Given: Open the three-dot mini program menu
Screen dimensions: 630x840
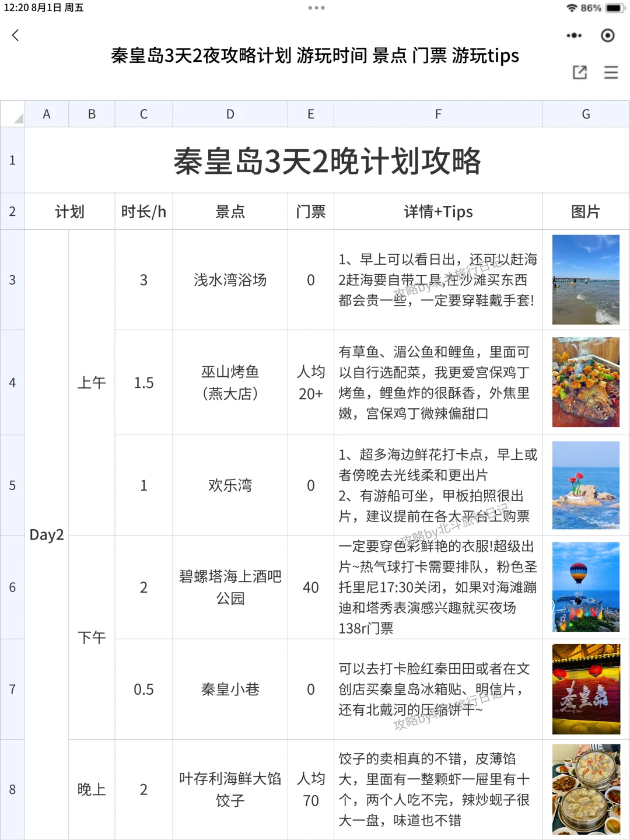Looking at the screenshot, I should (574, 36).
